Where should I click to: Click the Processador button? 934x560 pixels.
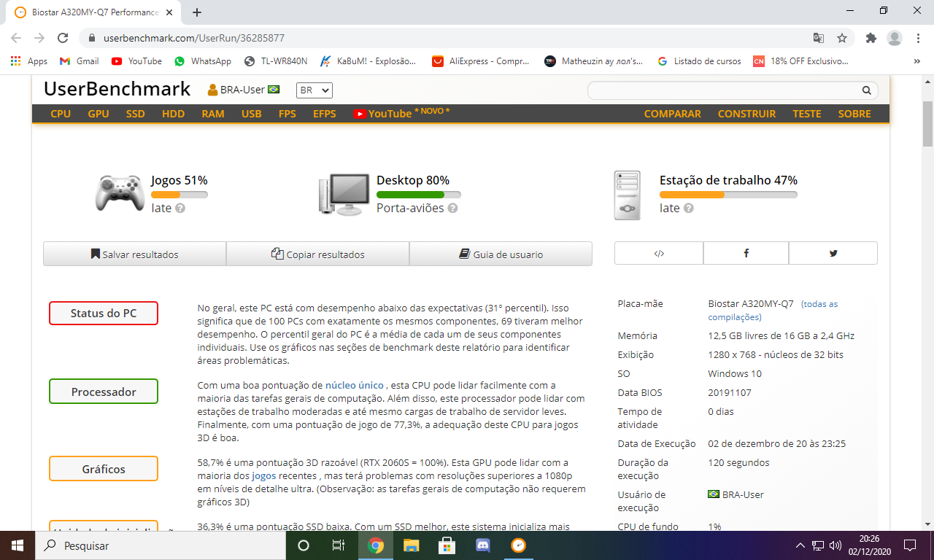[x=104, y=392]
